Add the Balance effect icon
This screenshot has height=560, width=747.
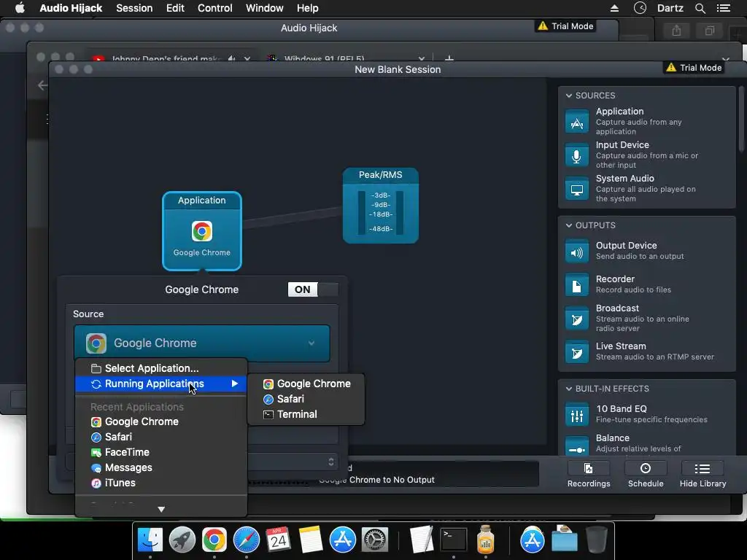click(x=576, y=447)
